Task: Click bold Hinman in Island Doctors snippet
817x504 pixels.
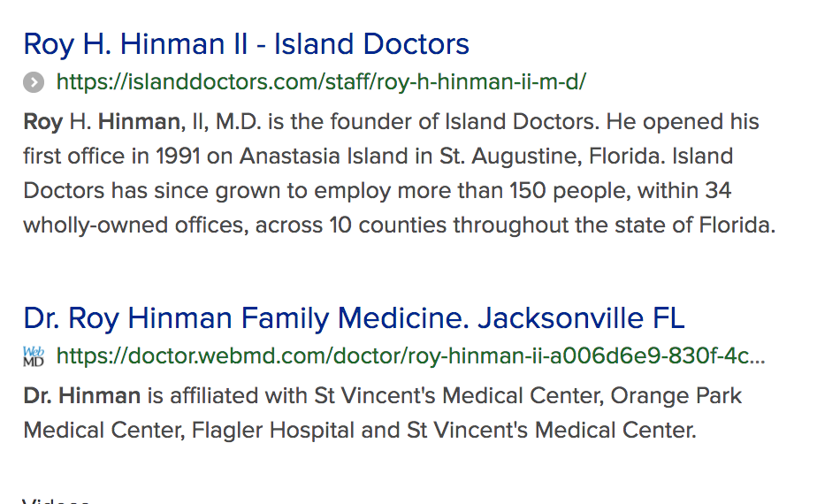Action: coord(140,122)
